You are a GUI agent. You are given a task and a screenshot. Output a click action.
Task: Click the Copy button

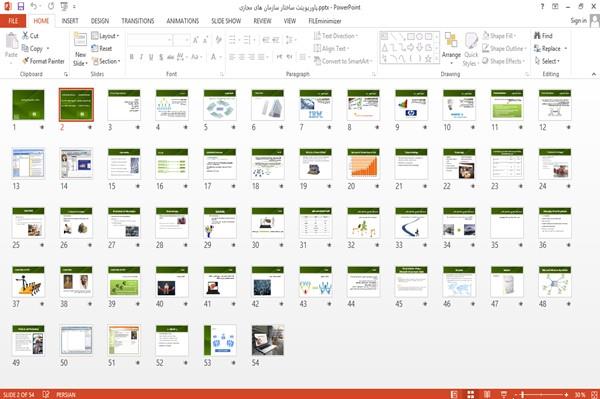pyautogui.click(x=35, y=48)
